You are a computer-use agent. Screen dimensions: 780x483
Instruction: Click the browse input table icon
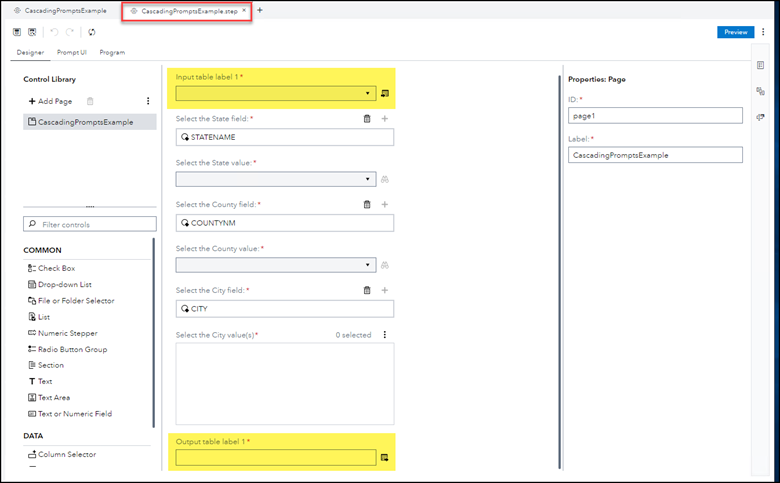tap(385, 93)
